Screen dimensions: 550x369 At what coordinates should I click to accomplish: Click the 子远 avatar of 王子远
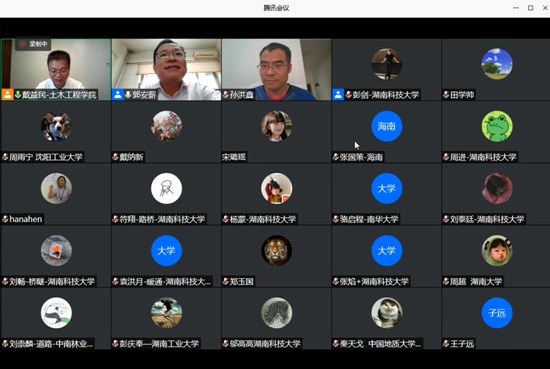coord(497,313)
